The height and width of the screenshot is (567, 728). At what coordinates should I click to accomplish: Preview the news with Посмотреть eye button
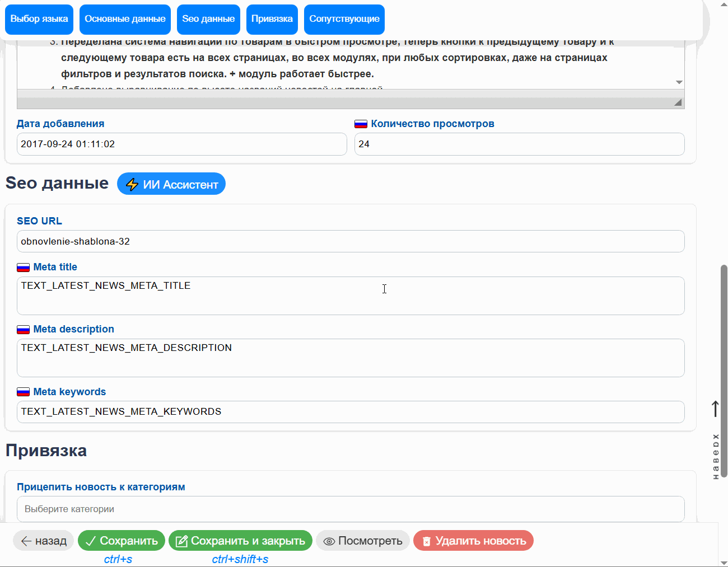pos(362,541)
